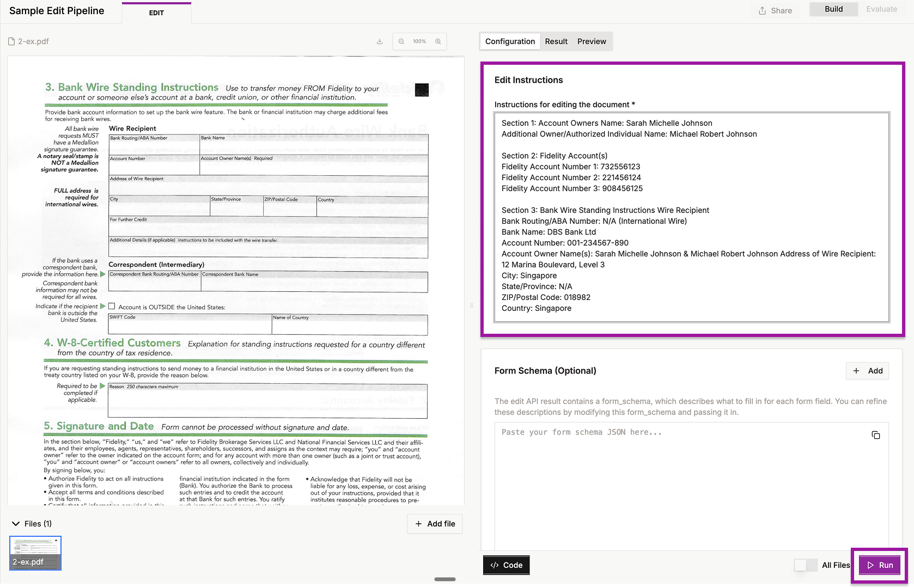Select the Build mode
Screen dimensions: 914x588
[833, 9]
